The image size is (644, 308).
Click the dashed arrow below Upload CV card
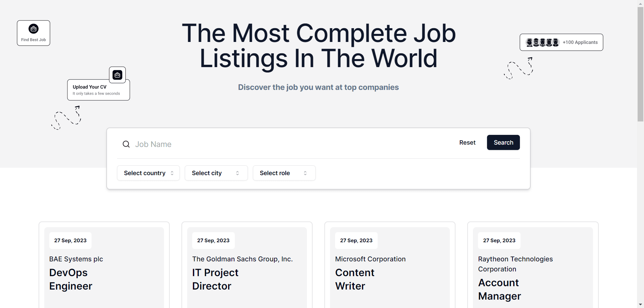click(x=66, y=117)
